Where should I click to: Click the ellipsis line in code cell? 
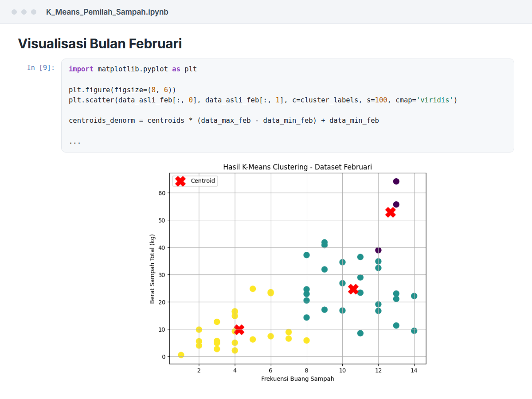click(74, 142)
